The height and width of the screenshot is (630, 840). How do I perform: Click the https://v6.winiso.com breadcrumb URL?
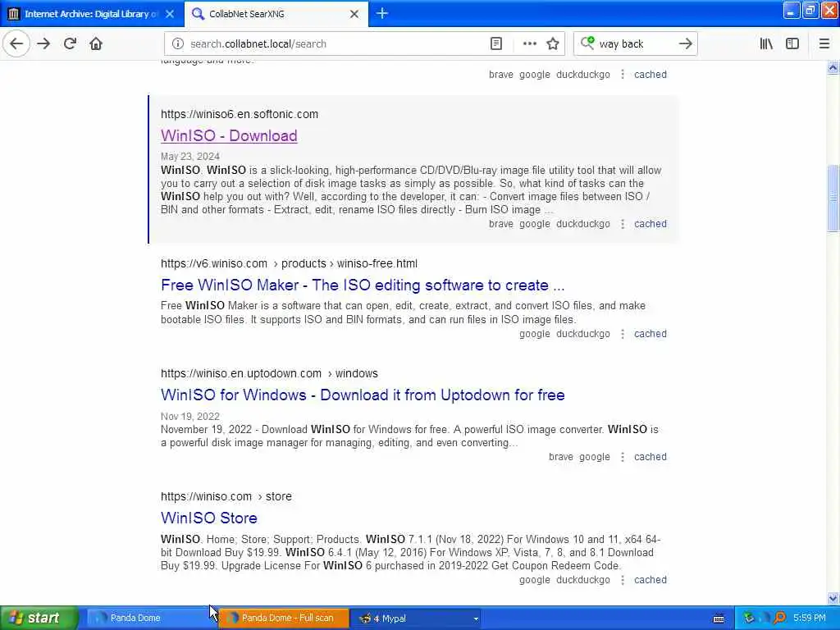click(289, 263)
